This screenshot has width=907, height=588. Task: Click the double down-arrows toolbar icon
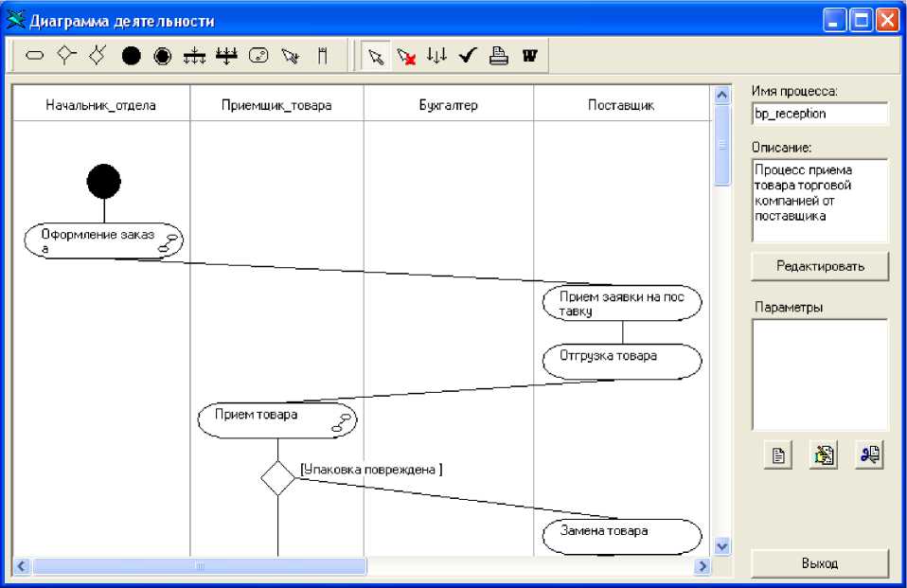[x=436, y=55]
